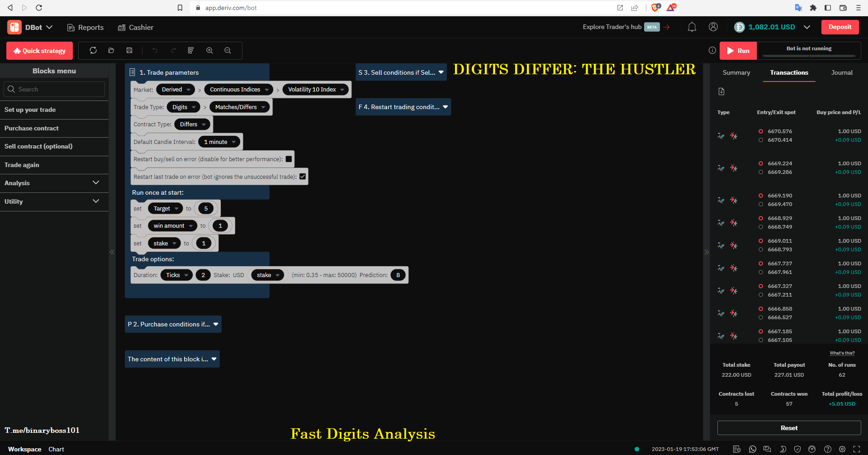The width and height of the screenshot is (868, 455).
Task: Open the Volatility 10 Index market dropdown
Action: click(316, 90)
